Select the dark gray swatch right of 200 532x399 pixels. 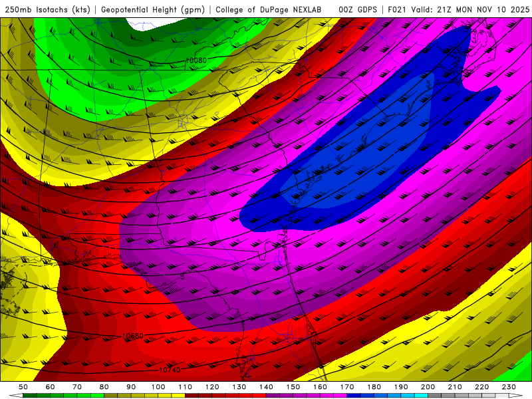[435, 396]
